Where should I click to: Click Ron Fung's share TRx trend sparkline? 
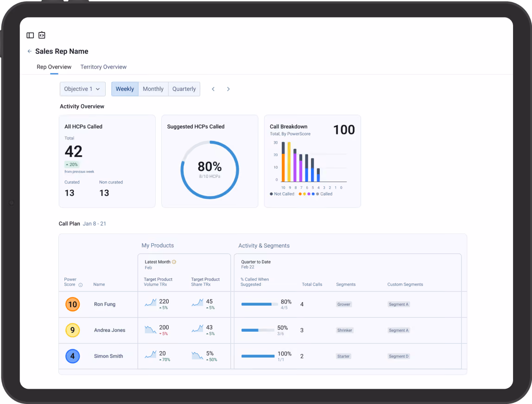coord(197,303)
